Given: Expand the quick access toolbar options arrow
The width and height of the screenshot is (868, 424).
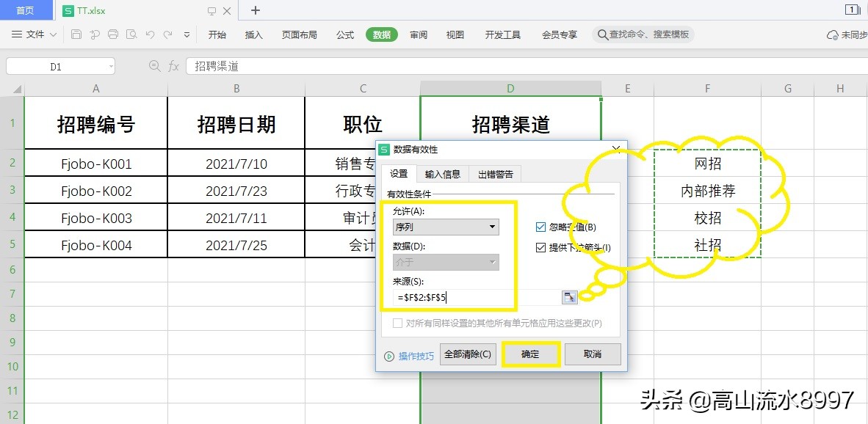Looking at the screenshot, I should point(187,34).
